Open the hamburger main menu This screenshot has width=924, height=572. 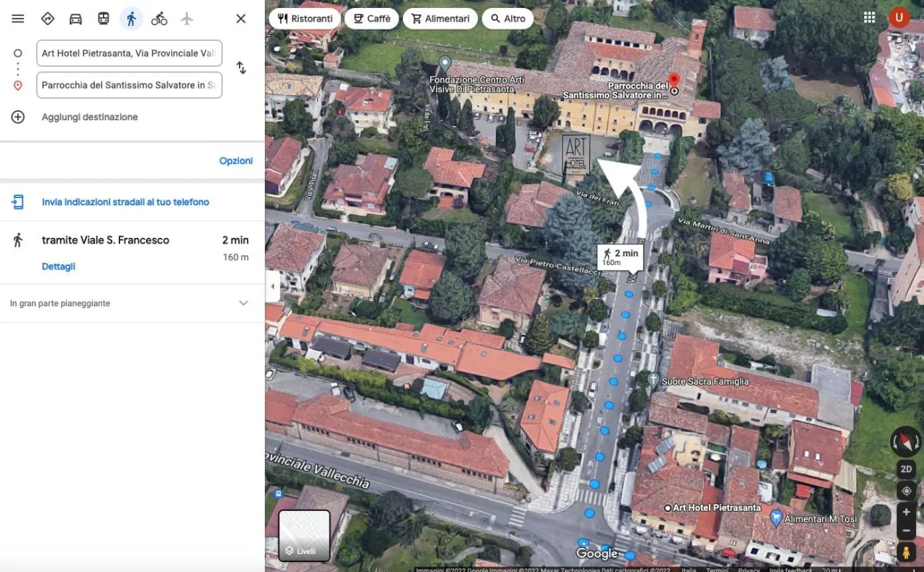(18, 19)
